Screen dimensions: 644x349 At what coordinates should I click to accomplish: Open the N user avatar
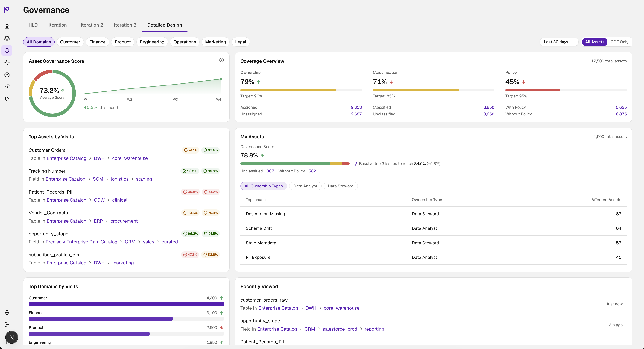click(11, 337)
